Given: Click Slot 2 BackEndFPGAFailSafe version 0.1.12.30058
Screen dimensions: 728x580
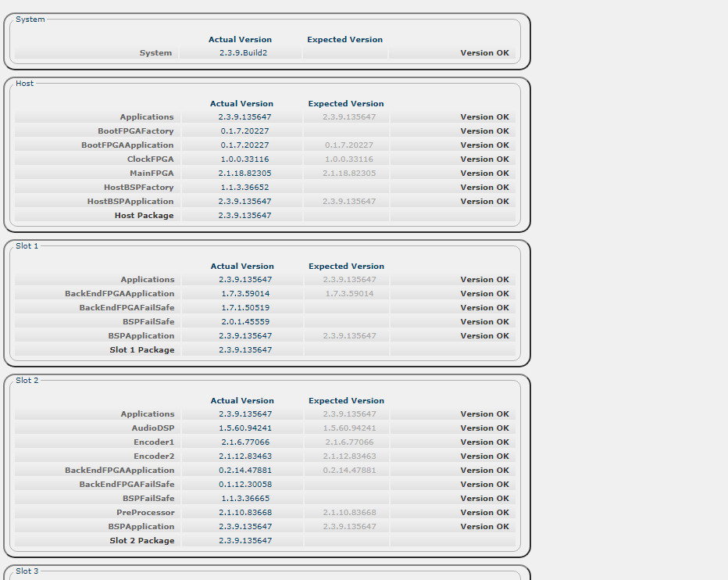Looking at the screenshot, I should [x=245, y=485].
